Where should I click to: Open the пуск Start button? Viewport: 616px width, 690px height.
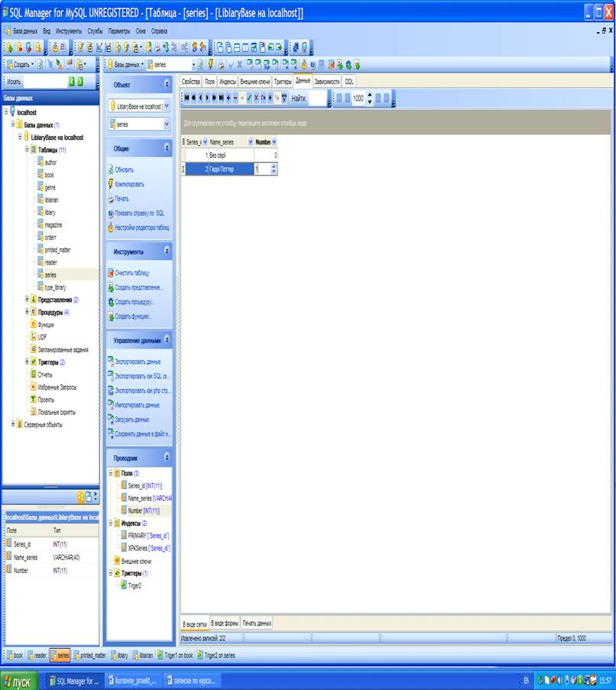[19, 681]
